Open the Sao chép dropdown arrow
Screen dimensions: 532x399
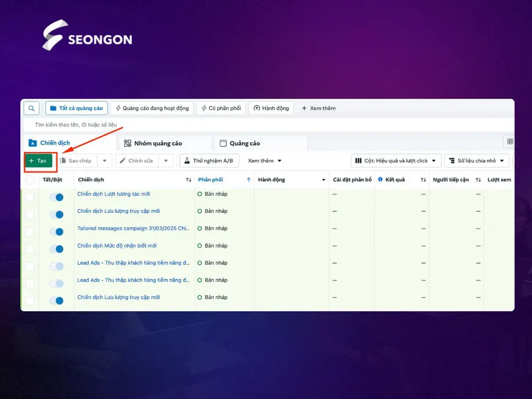click(x=104, y=161)
